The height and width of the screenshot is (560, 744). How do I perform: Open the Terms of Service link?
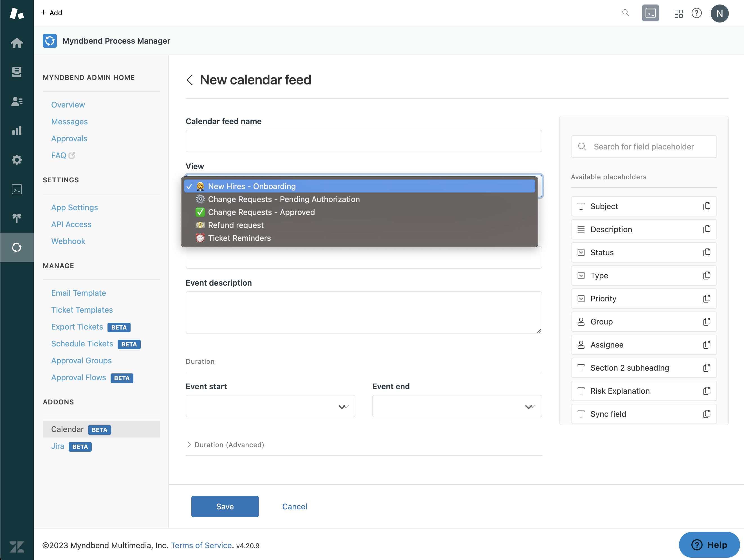click(201, 546)
